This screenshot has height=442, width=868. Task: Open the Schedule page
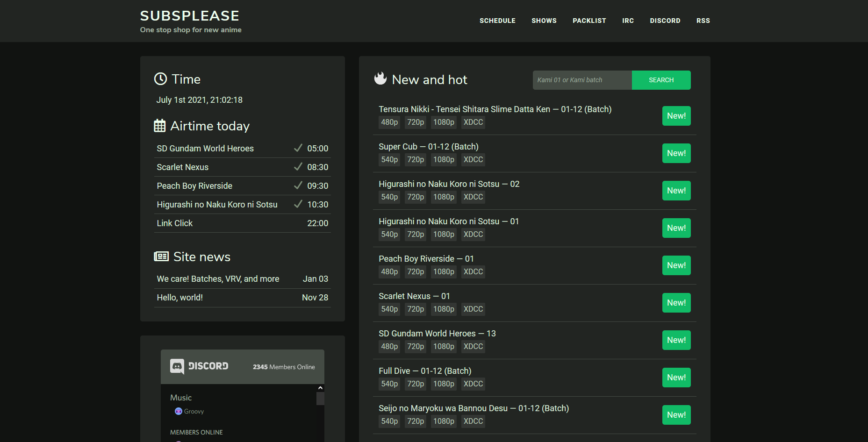(x=497, y=21)
